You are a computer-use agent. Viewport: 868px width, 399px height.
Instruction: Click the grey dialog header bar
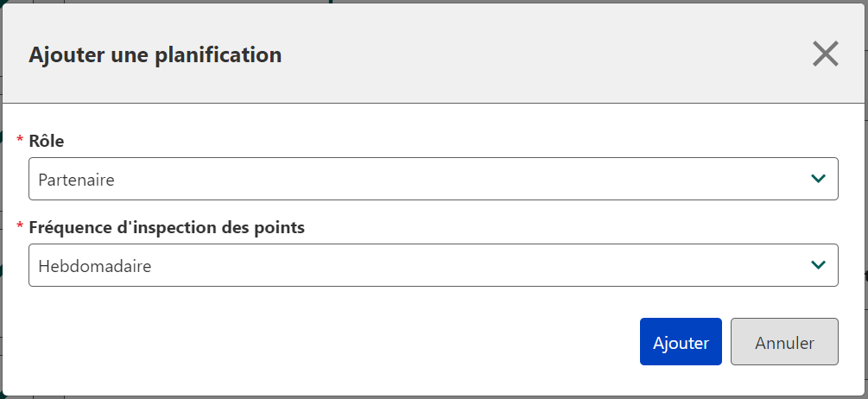[x=434, y=54]
